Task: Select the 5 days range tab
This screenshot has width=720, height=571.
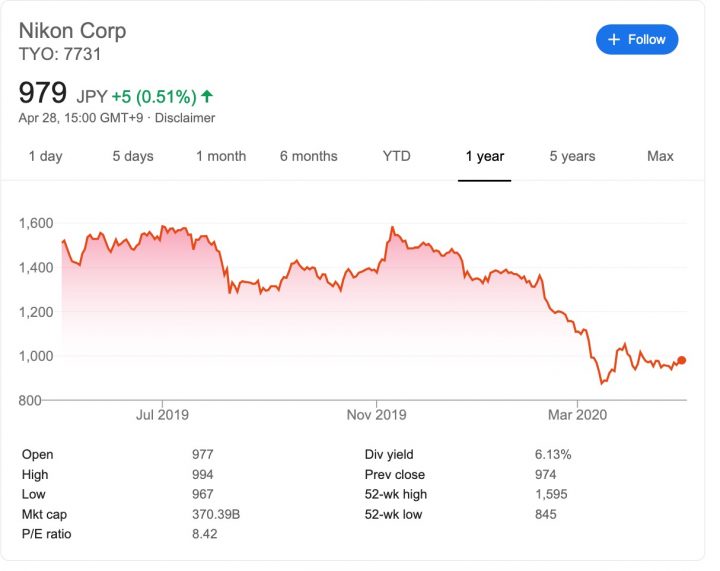Action: pyautogui.click(x=133, y=156)
